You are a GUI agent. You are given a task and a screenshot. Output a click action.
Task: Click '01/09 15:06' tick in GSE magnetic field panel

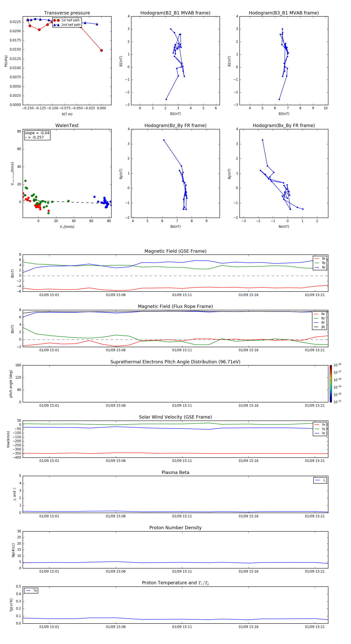[x=116, y=295]
